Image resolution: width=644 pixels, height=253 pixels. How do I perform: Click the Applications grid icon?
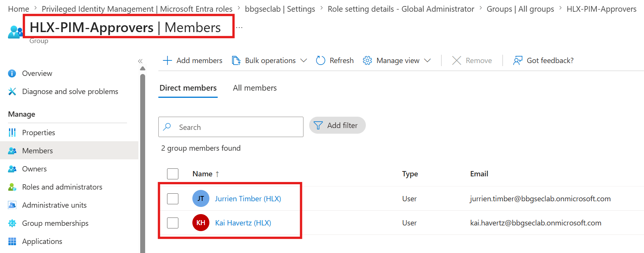12,241
